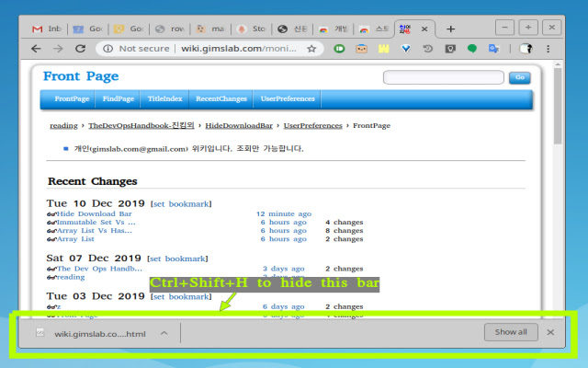
Task: Open the Hide Download Bar page link
Action: [x=94, y=213]
